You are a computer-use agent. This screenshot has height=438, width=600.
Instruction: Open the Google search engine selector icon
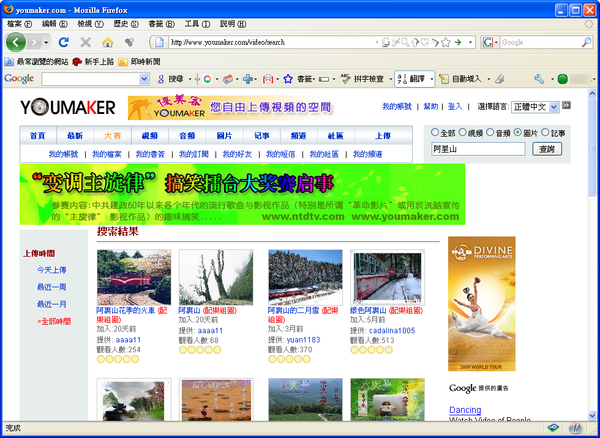pos(488,42)
